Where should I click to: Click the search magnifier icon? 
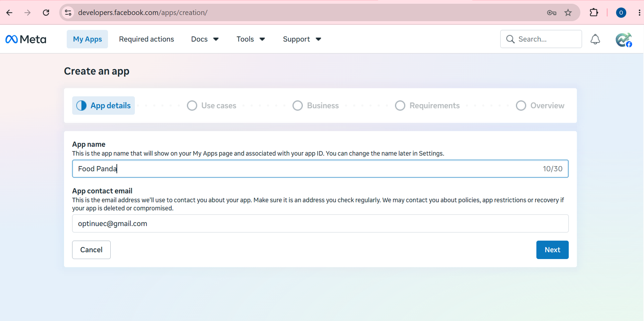[510, 39]
